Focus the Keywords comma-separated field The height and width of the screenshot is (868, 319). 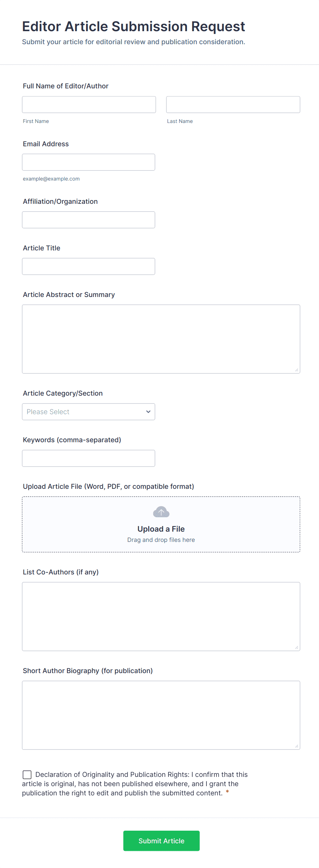(x=88, y=458)
